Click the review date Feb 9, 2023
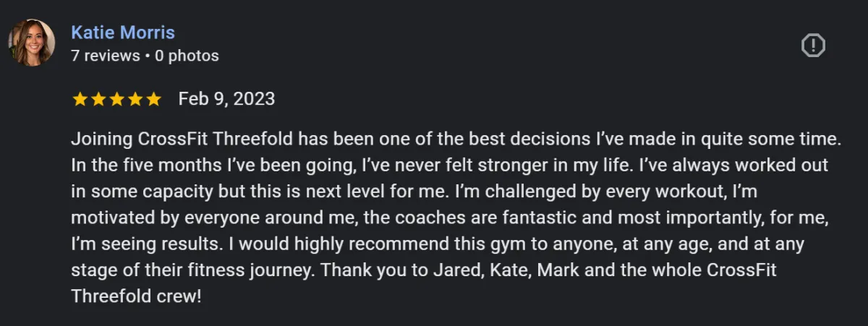Image resolution: width=868 pixels, height=326 pixels. [x=226, y=99]
